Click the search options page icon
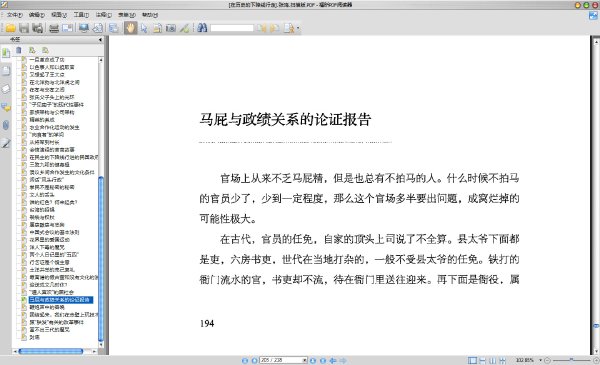 (x=289, y=28)
